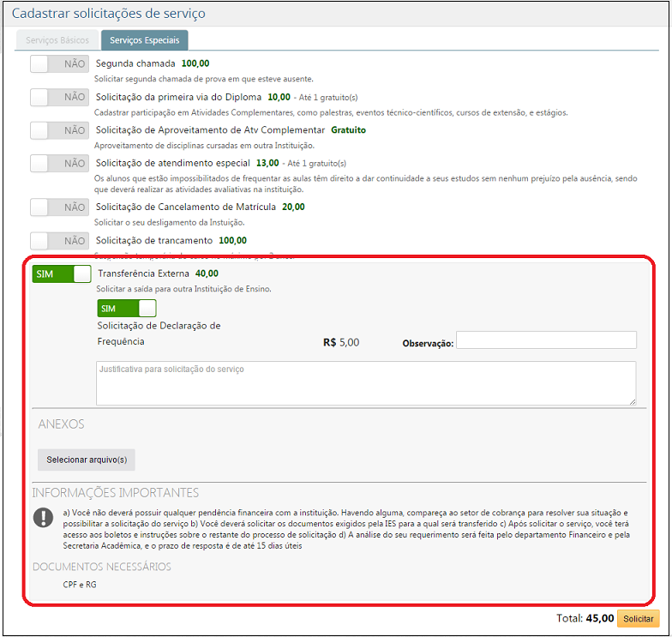Select the Serviços Especiais tab
Screen dimensions: 672x637
coord(144,40)
